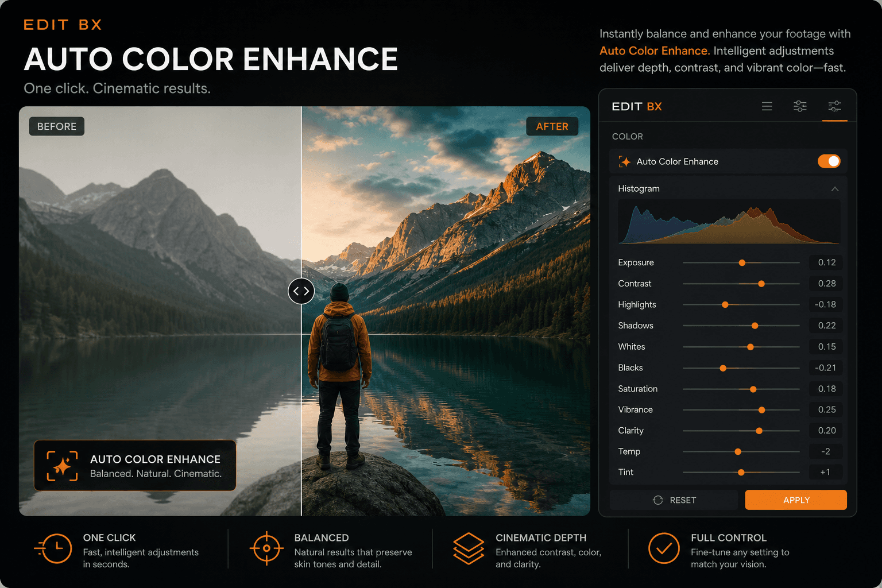The width and height of the screenshot is (882, 588).
Task: Click the BALANCED crosshair target icon
Action: pos(266,548)
